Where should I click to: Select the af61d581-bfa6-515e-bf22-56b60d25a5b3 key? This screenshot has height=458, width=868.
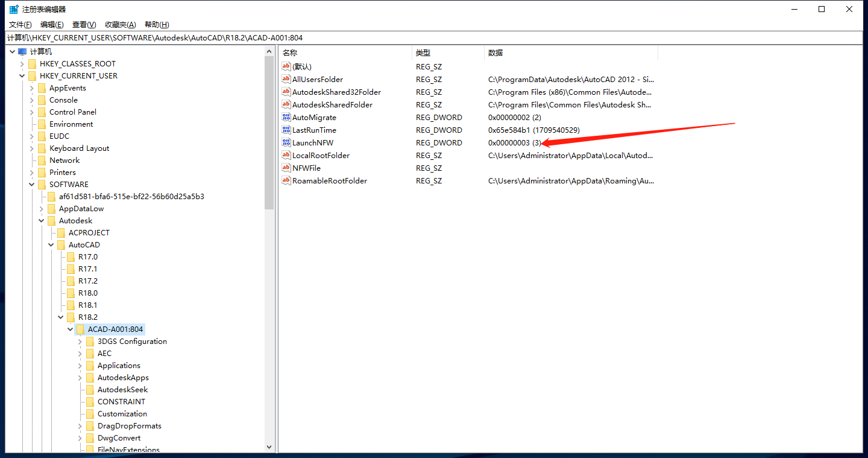[131, 197]
